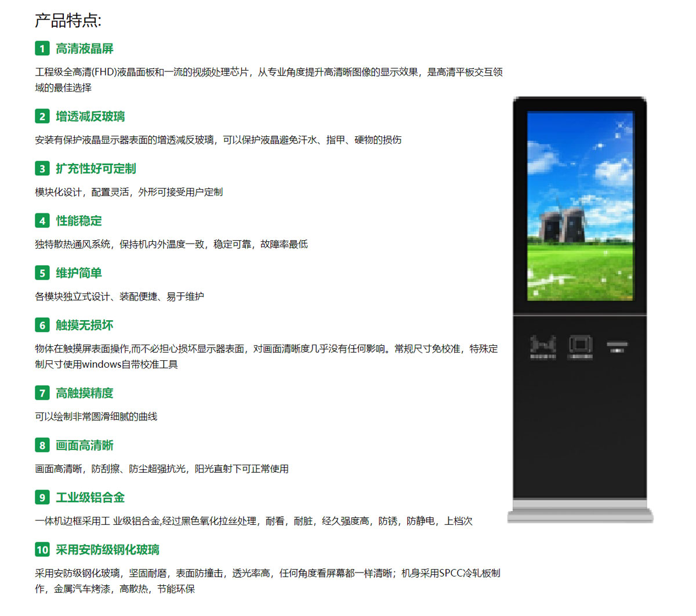Image resolution: width=696 pixels, height=616 pixels.
Task: Select the 扩充性好可定制 heading
Action: coord(96,168)
